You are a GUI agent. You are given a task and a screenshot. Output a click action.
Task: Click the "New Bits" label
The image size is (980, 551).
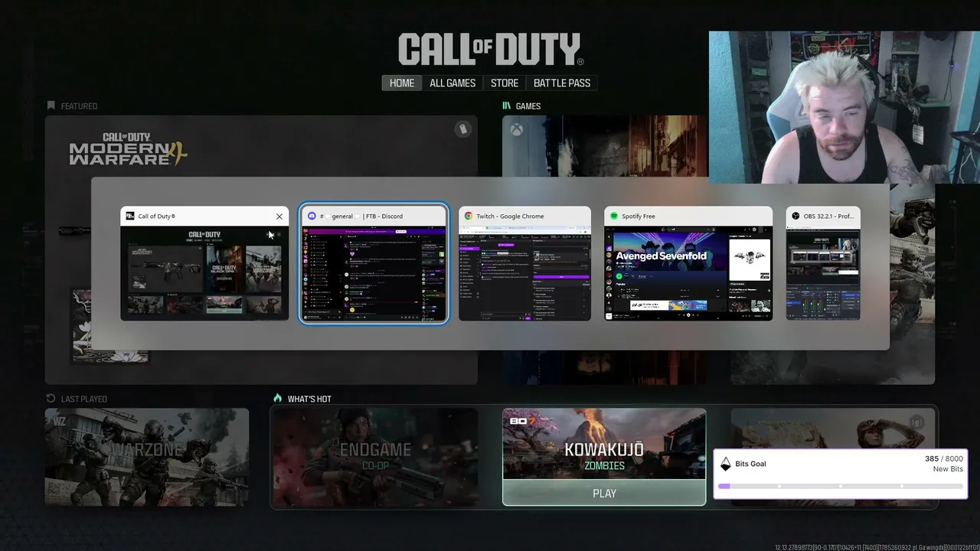tap(948, 469)
